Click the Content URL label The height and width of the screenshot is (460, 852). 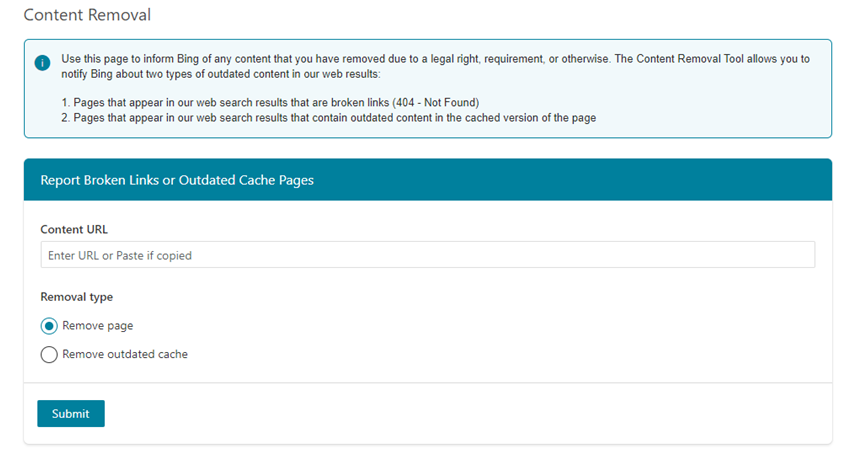click(x=74, y=229)
